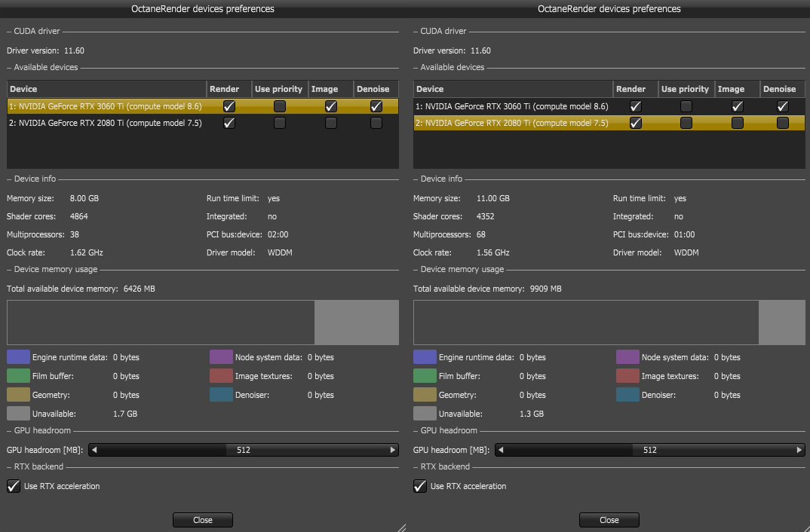Click Use priority column header, right window
Image resolution: width=810 pixels, height=532 pixels.
[686, 89]
